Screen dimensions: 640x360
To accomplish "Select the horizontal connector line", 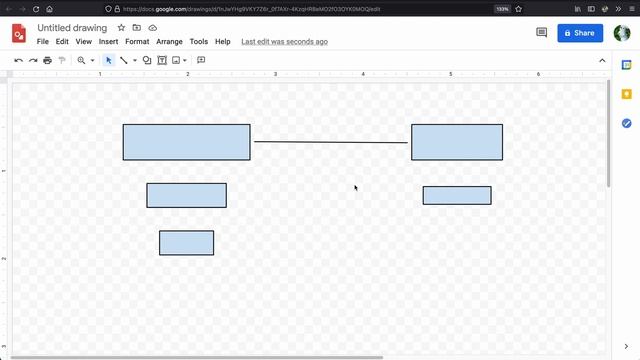I will (331, 142).
